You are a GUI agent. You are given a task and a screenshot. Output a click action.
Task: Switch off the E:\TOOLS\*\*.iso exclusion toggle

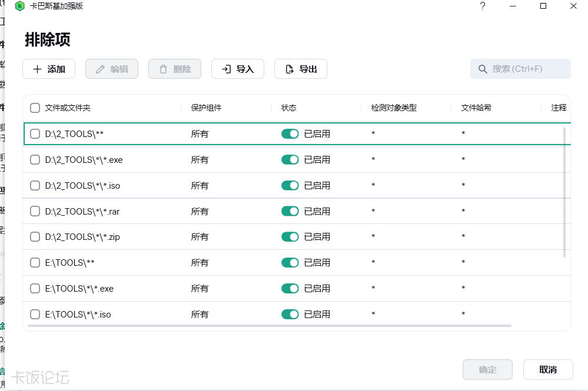(290, 314)
